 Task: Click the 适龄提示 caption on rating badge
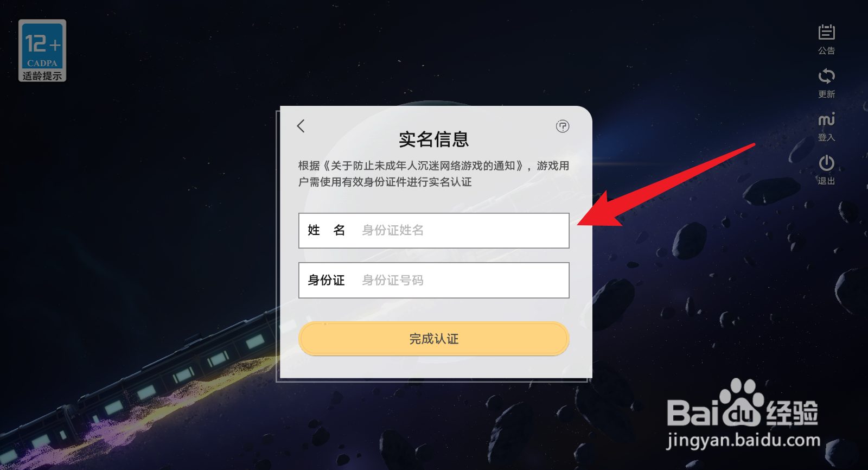[x=42, y=76]
